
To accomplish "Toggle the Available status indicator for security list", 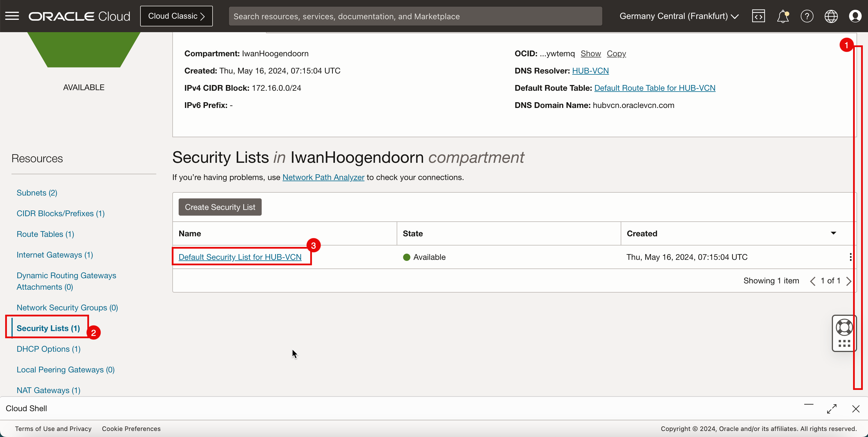I will 406,257.
